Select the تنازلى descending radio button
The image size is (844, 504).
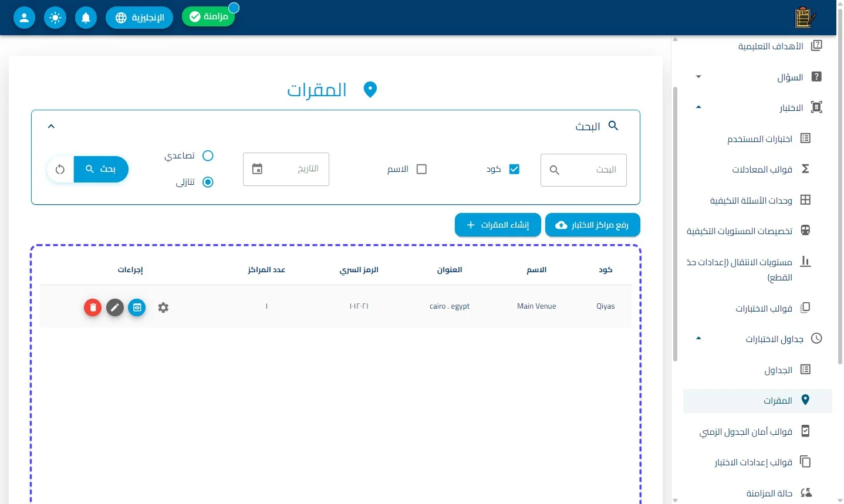[208, 182]
